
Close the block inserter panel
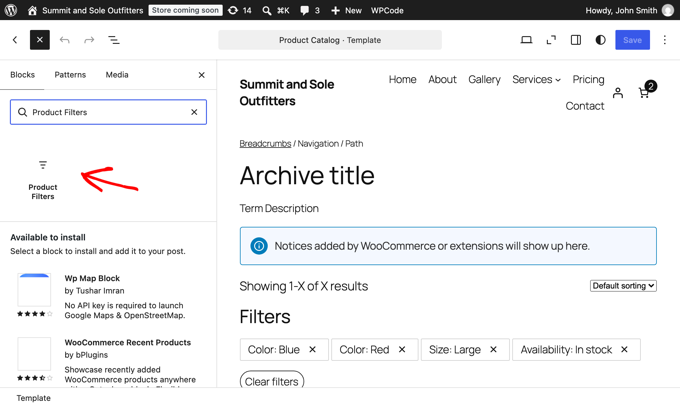[x=202, y=75]
